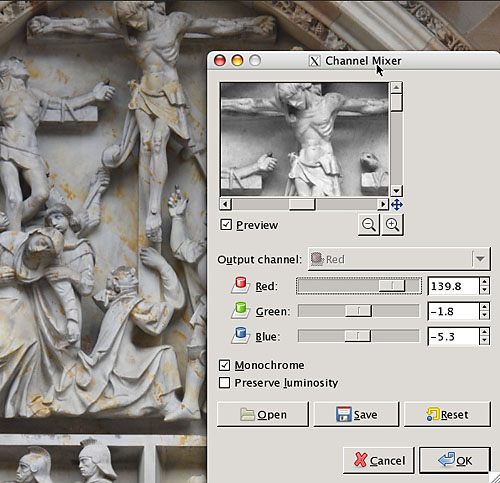Image resolution: width=500 pixels, height=483 pixels.
Task: Click the blue channel cylinder icon
Action: [240, 336]
